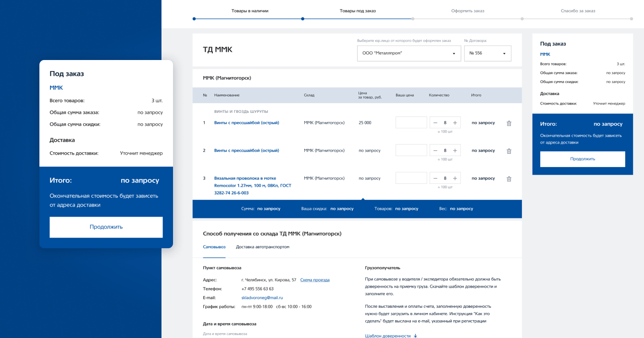Viewport: 644px width, 338px height.
Task: Open Винты с прессшайбой product in row 2
Action: tap(247, 151)
